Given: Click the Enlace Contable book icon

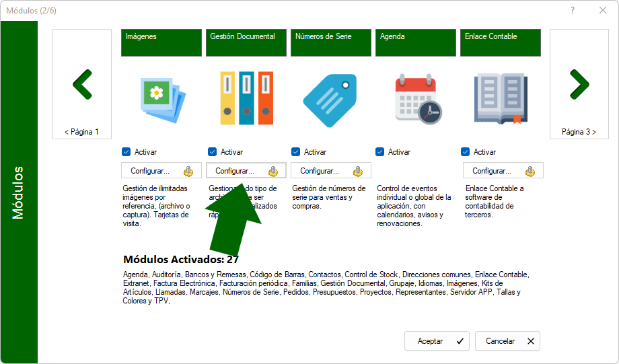Looking at the screenshot, I should coord(501,99).
